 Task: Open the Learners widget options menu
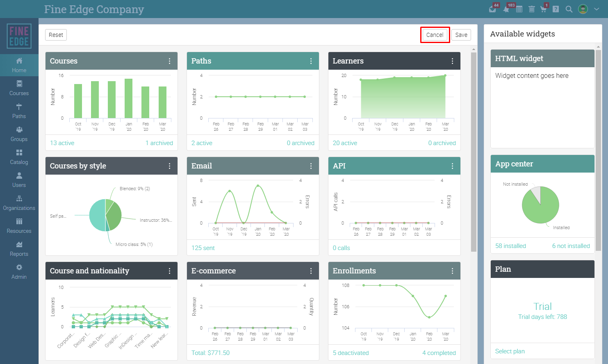click(x=452, y=61)
